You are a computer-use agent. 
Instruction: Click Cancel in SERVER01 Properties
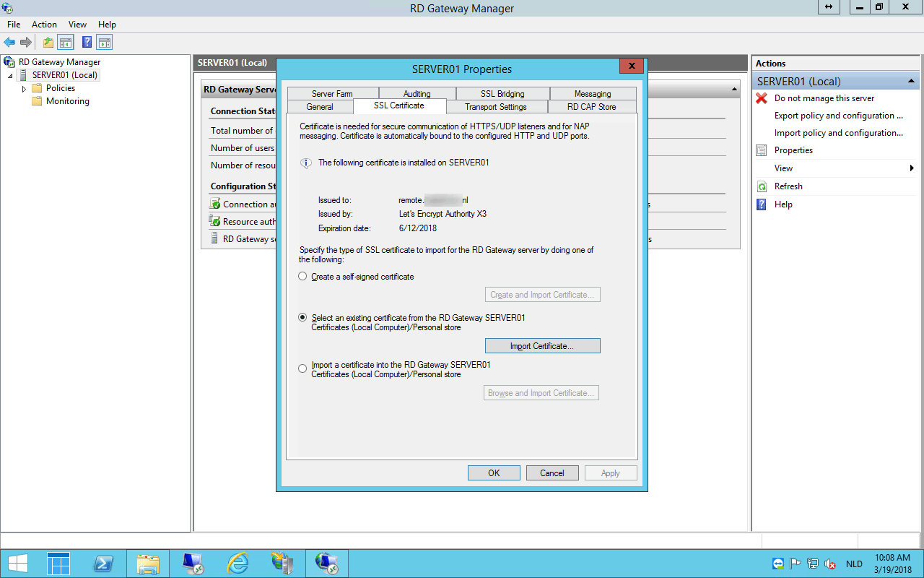click(x=552, y=473)
